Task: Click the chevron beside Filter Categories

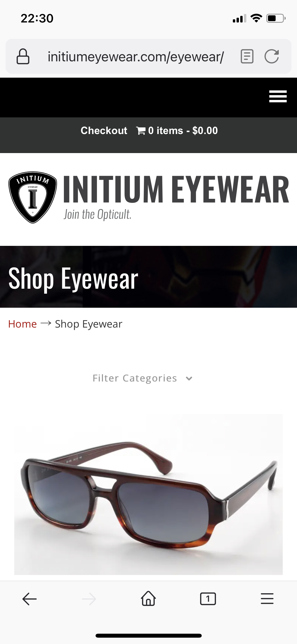Action: tap(189, 379)
